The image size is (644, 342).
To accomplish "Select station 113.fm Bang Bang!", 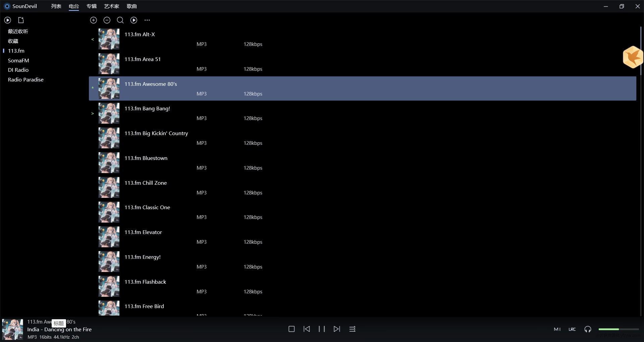I will point(362,113).
